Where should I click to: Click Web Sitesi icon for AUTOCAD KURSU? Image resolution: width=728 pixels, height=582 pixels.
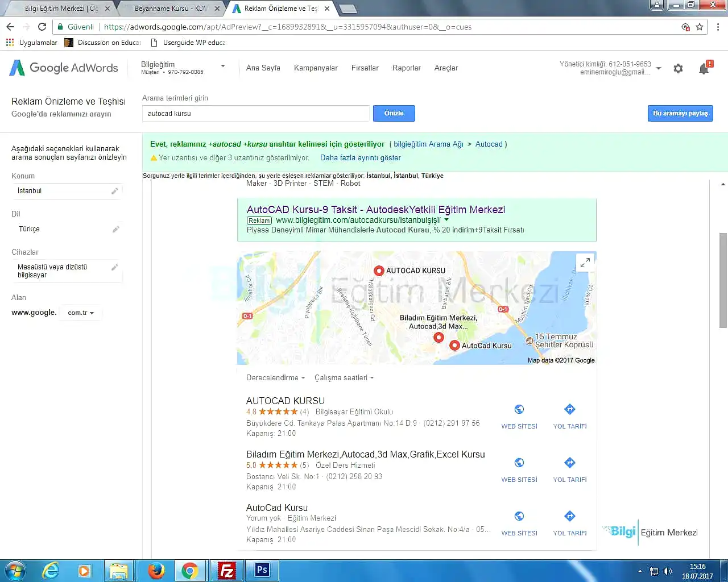519,410
